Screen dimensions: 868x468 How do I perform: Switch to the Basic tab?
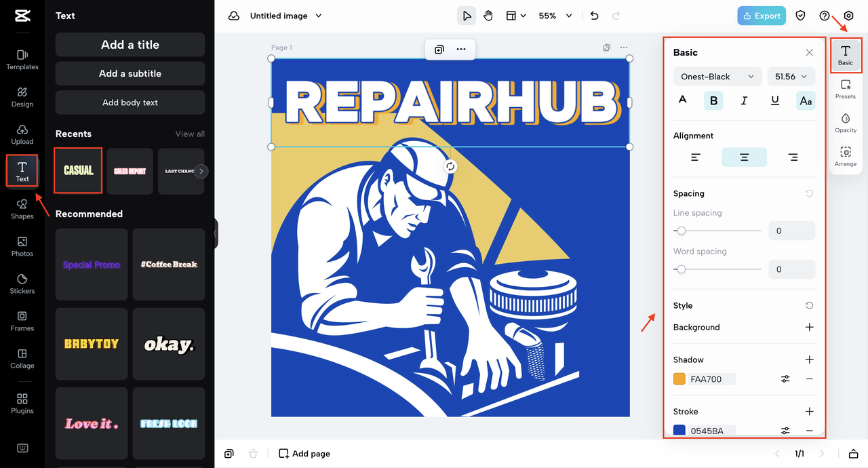846,56
